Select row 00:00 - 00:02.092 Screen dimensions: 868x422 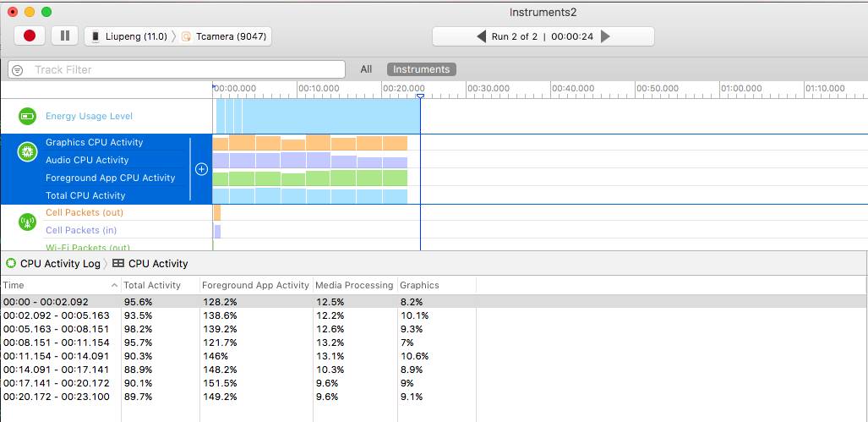click(x=434, y=302)
